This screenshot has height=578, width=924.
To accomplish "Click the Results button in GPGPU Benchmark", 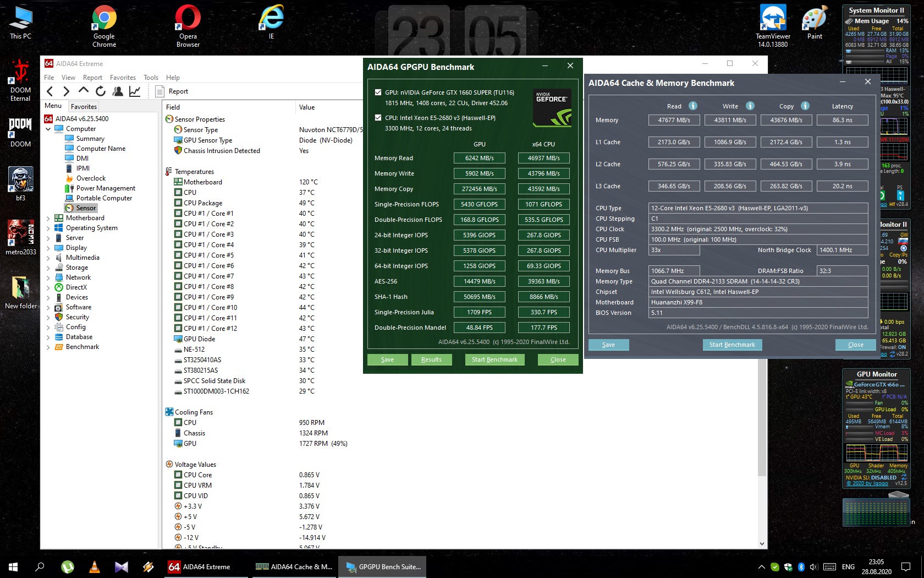I will [432, 359].
